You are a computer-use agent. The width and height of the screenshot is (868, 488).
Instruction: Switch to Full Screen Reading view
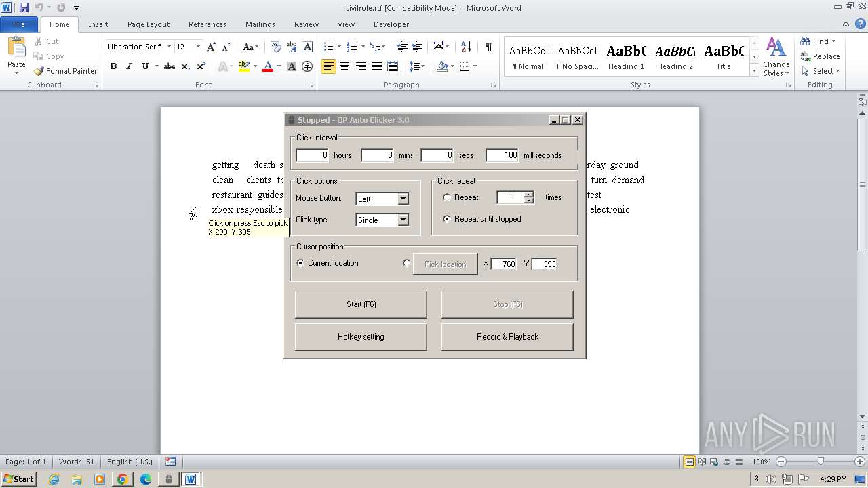[x=701, y=462]
